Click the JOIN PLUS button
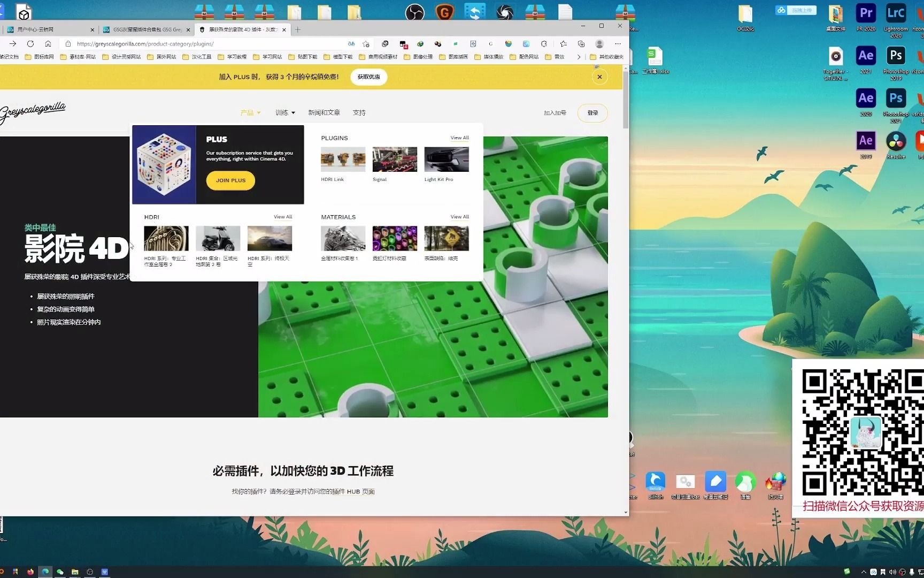 coord(230,180)
